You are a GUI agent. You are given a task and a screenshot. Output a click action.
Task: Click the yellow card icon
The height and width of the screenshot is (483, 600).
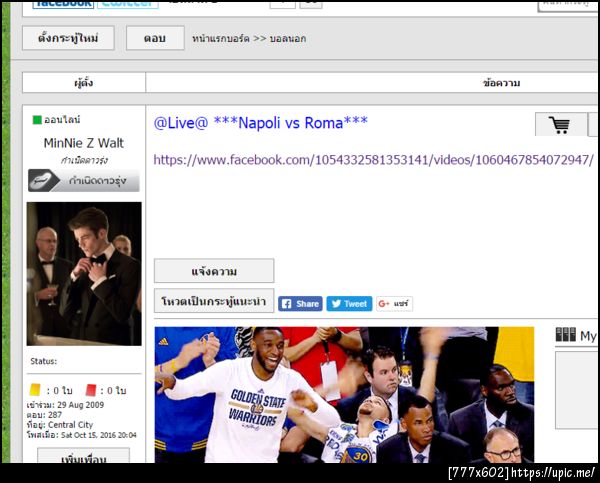tap(35, 390)
